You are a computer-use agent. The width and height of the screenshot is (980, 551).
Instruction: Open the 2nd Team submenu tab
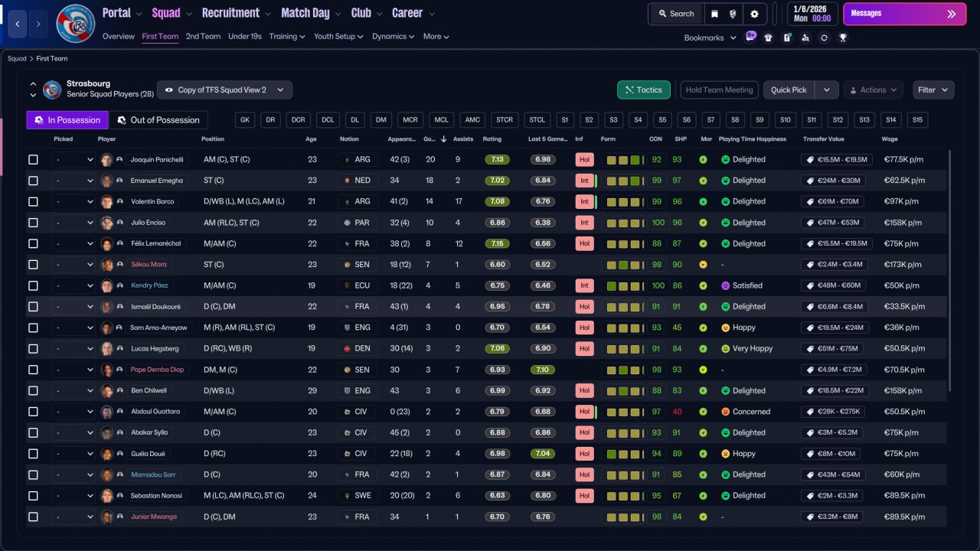click(203, 36)
